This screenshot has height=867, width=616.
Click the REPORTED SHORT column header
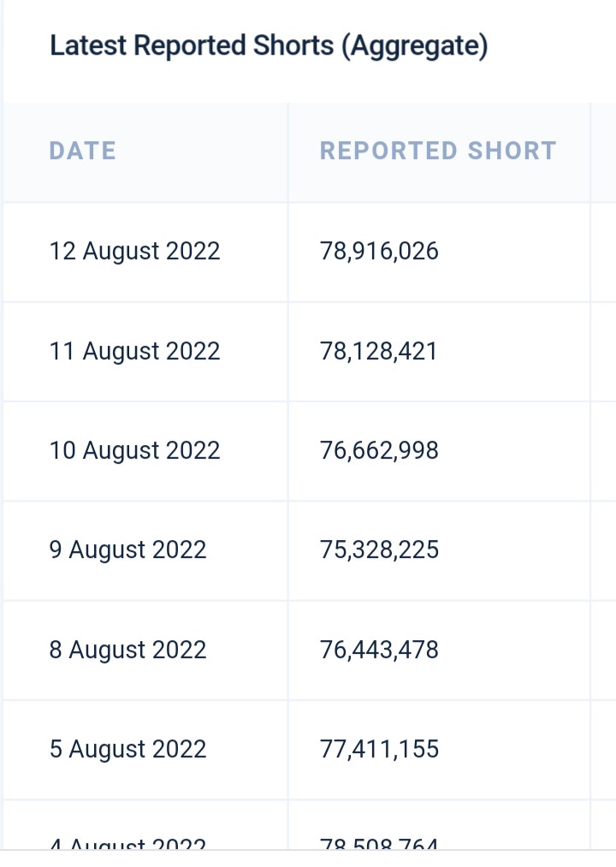click(x=438, y=151)
